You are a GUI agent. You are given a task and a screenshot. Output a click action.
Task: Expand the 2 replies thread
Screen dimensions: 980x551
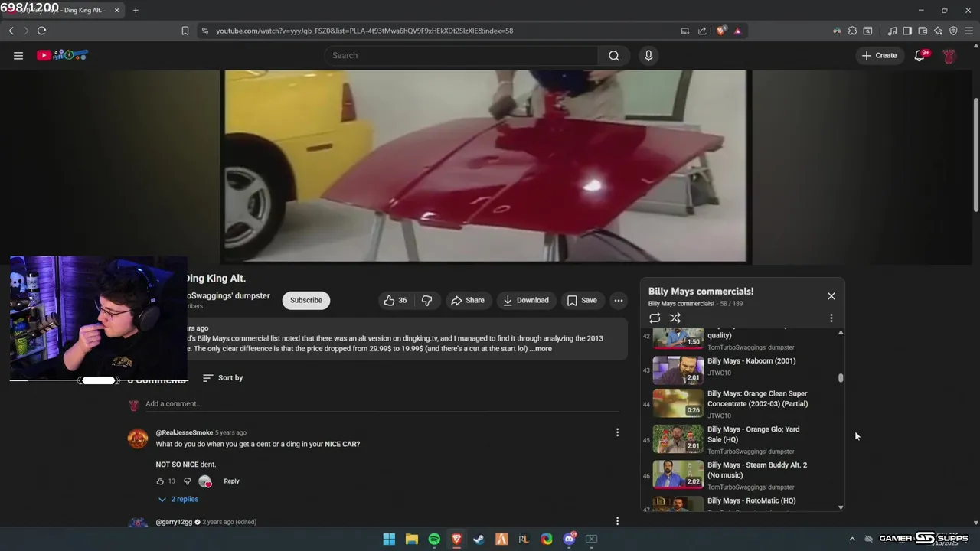(x=178, y=499)
